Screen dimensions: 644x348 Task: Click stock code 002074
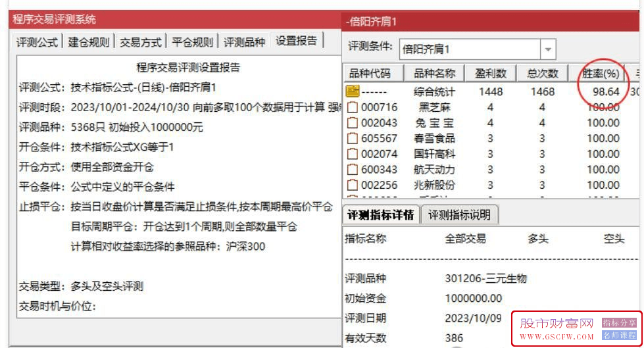[x=379, y=154]
